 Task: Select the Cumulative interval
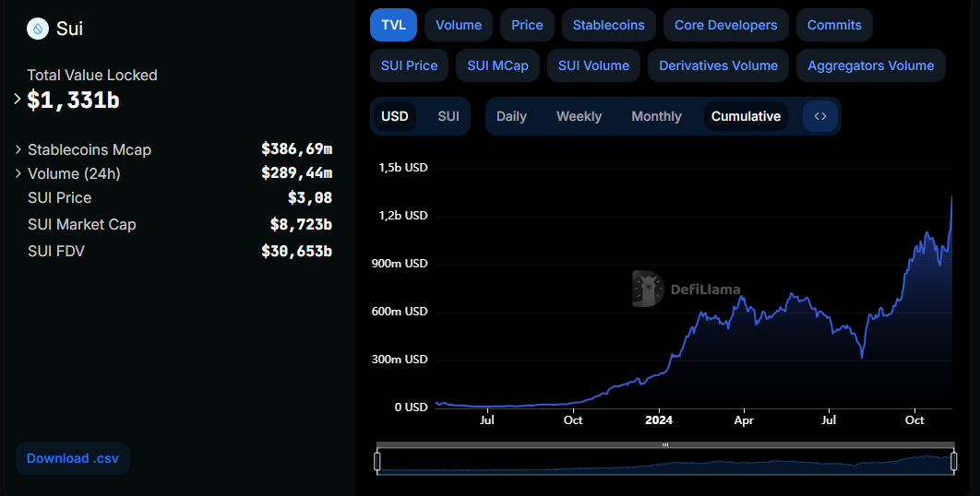coord(746,116)
